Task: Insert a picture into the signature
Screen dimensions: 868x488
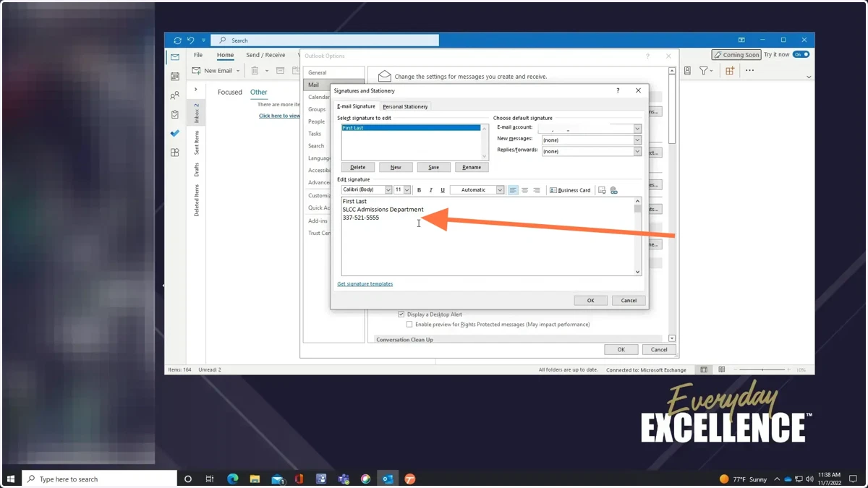Action: pos(602,190)
